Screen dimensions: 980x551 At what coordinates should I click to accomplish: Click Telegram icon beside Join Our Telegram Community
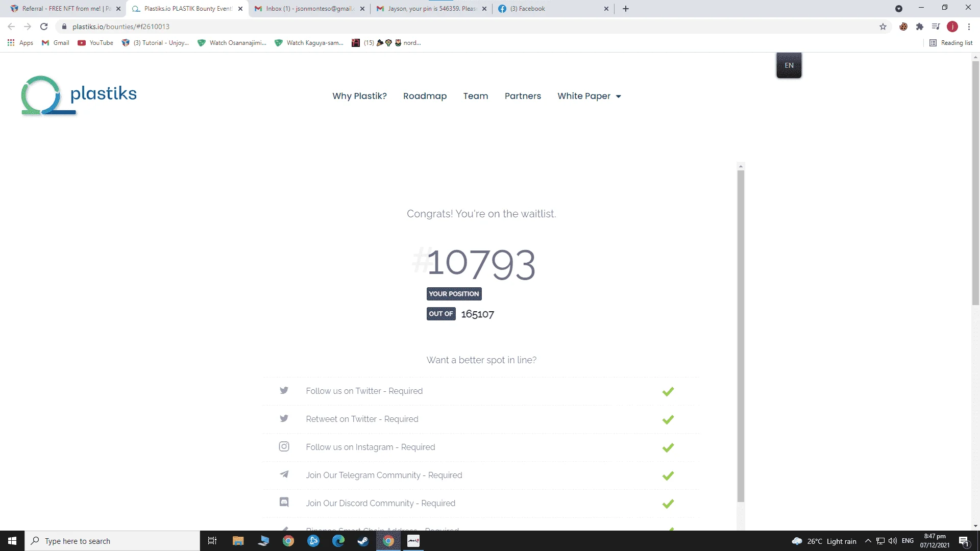(x=284, y=474)
